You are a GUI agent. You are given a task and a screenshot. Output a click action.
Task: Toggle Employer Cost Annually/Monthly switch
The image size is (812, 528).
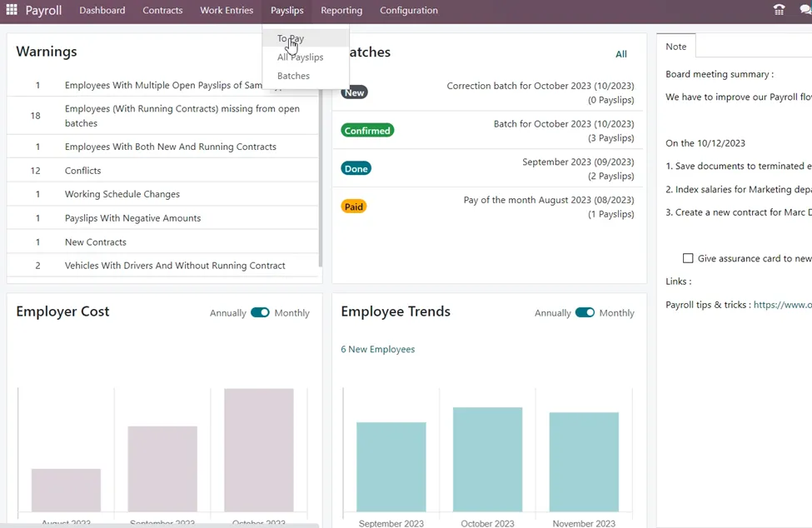pos(260,312)
